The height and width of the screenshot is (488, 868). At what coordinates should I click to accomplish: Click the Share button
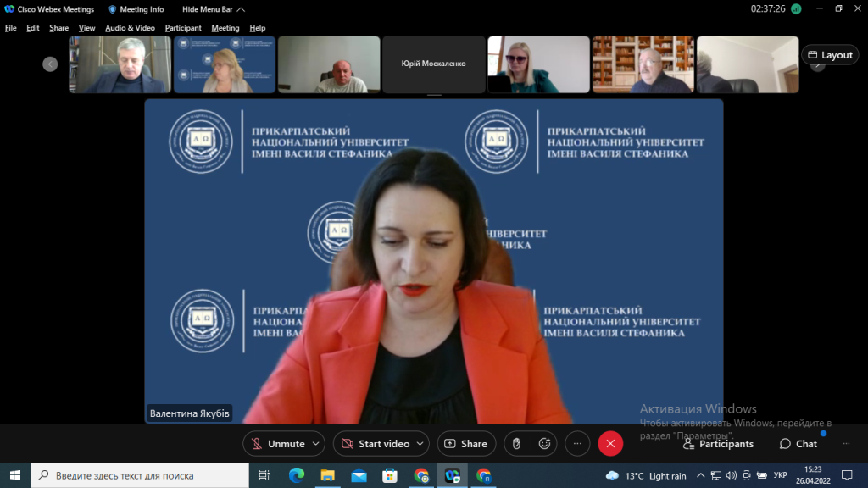(x=466, y=444)
